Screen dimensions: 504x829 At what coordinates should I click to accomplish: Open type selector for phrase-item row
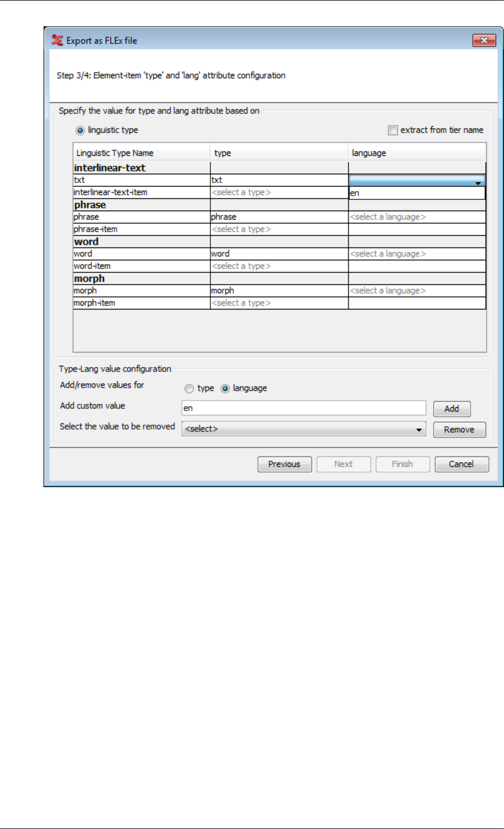coord(279,229)
